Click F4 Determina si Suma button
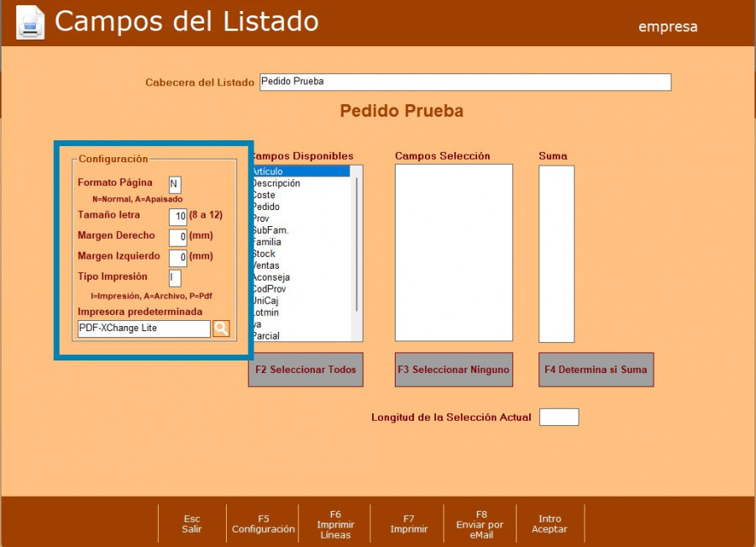756x547 pixels. pyautogui.click(x=596, y=370)
